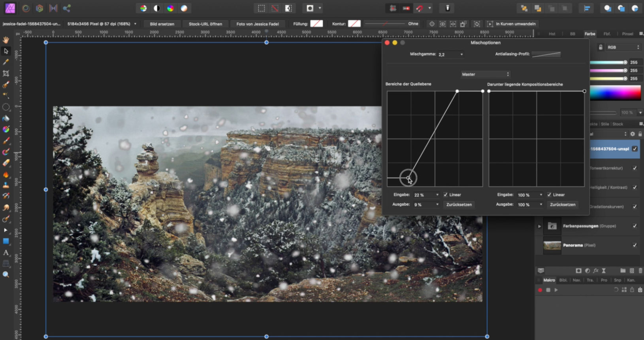
Task: Switch to the Pinsel panel tab
Action: (627, 34)
